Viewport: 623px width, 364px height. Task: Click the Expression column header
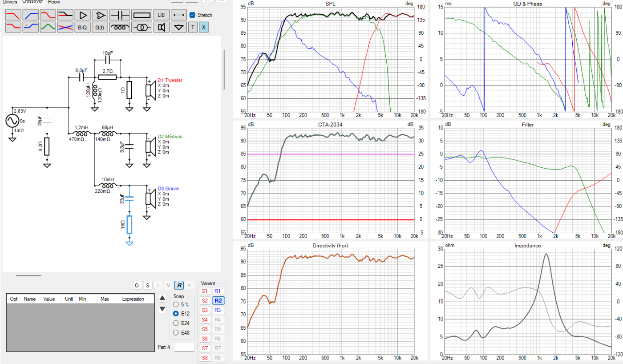point(133,299)
